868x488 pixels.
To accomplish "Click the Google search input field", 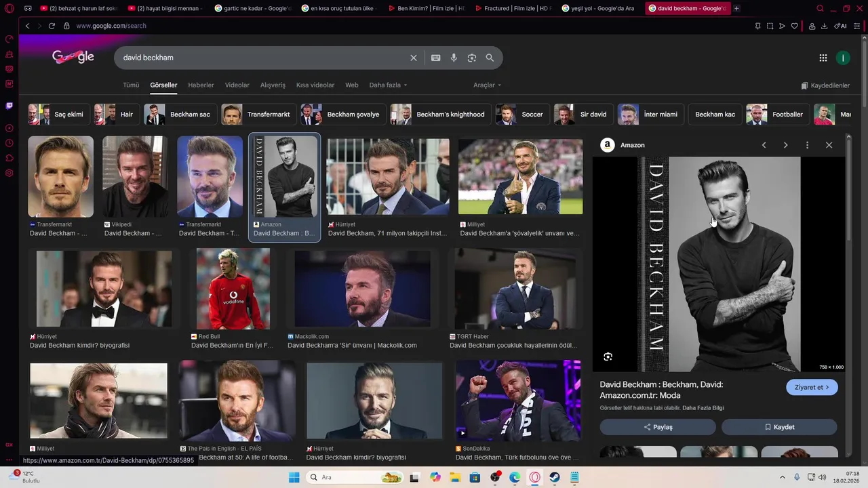I will click(x=264, y=58).
